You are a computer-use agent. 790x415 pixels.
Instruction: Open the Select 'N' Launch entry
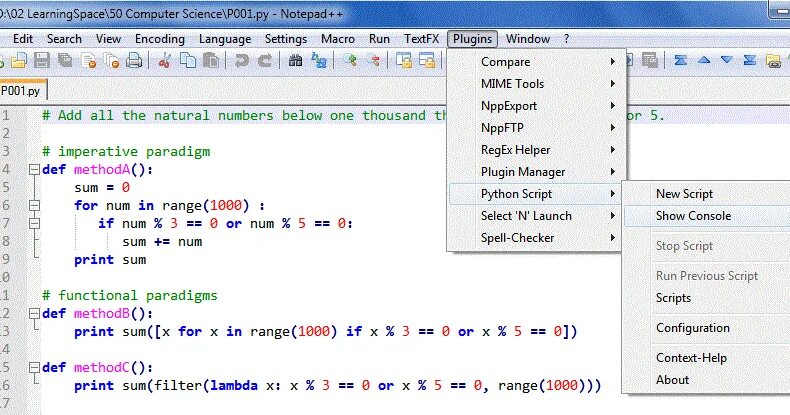(x=536, y=216)
